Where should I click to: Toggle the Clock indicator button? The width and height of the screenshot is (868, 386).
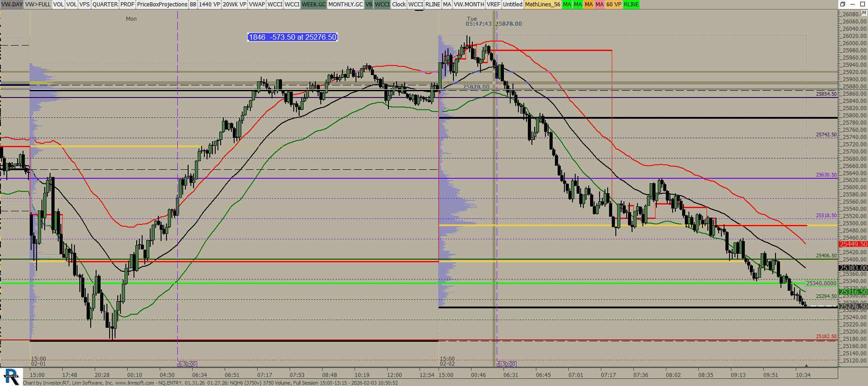tap(398, 5)
